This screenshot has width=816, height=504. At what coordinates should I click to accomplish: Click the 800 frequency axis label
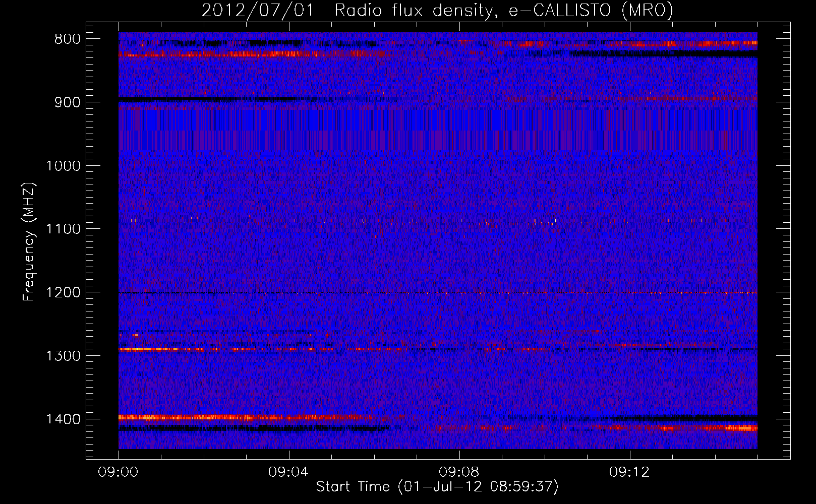pyautogui.click(x=68, y=39)
